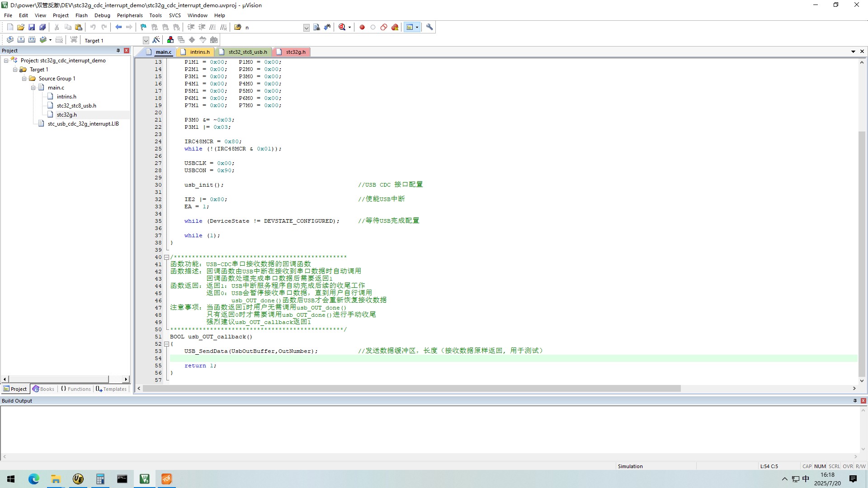Open the Peripherals menu

[130, 15]
